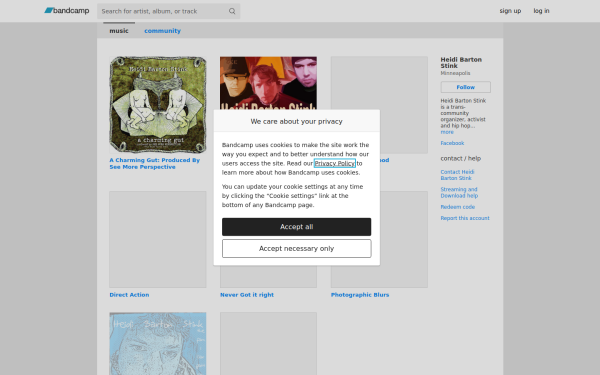Open Streaming and Download help
This screenshot has height=375, width=600.
pyautogui.click(x=459, y=192)
